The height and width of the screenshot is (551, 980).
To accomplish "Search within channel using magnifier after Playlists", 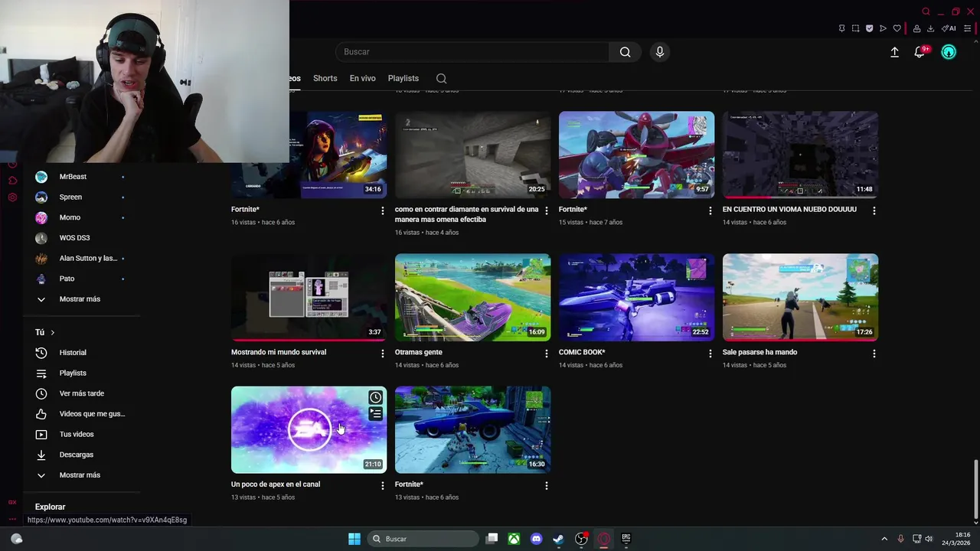I will tap(441, 78).
